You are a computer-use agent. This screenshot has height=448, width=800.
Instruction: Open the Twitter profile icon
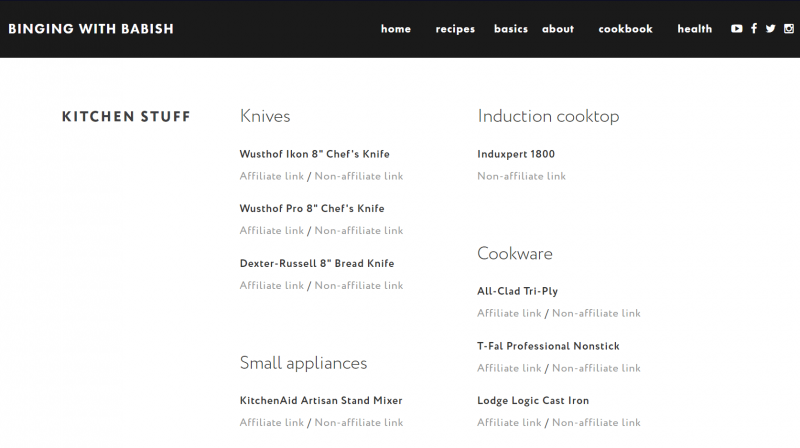pos(771,29)
